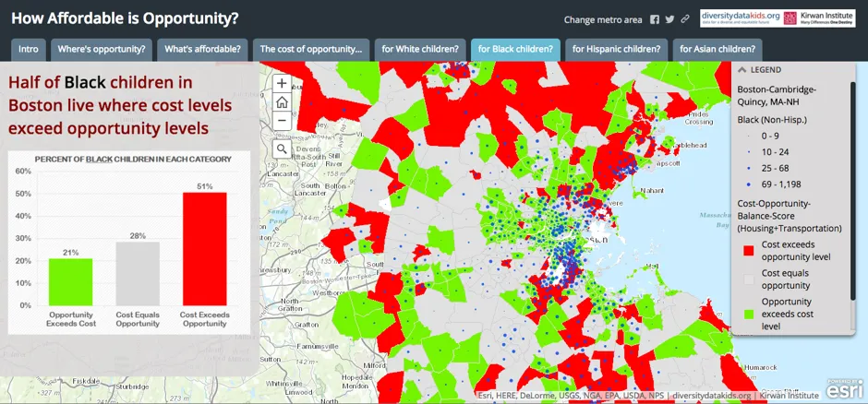This screenshot has height=404, width=868.
Task: Open the diversitydatakids.org logo link
Action: (741, 18)
